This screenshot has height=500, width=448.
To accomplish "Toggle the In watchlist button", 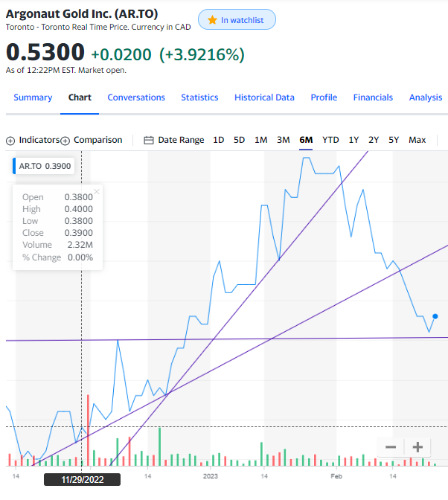I will (237, 20).
